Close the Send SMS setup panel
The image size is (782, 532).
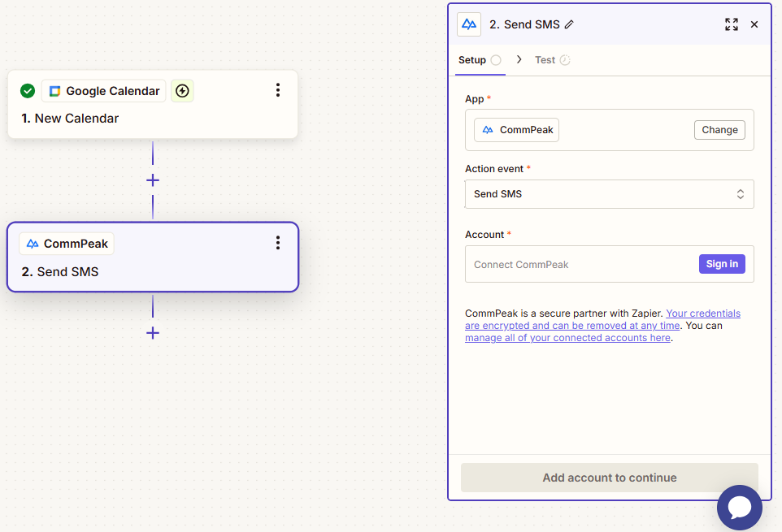[754, 24]
